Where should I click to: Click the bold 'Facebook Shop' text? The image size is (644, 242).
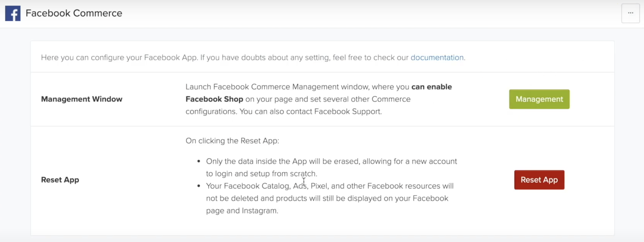pos(214,99)
